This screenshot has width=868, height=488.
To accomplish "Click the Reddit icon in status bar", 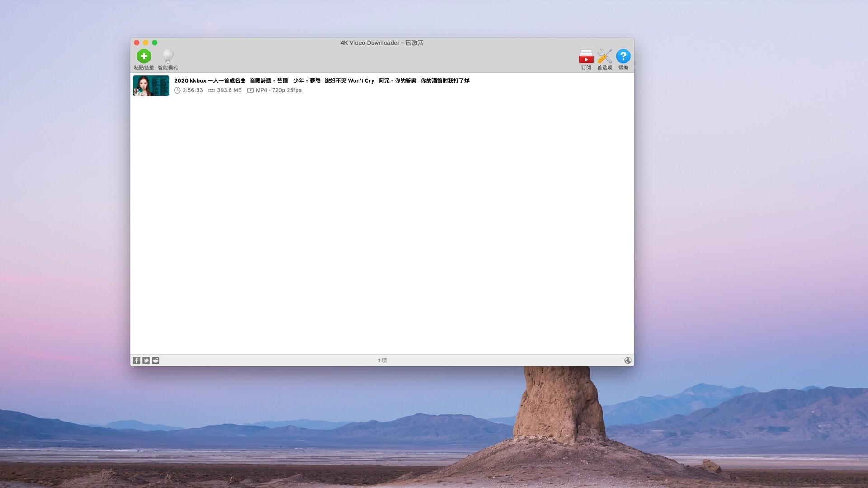I will pos(156,361).
